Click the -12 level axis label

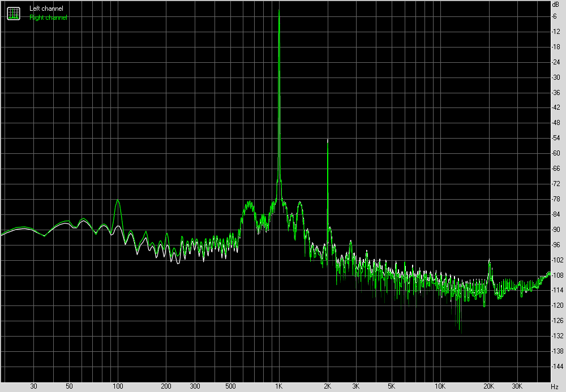pyautogui.click(x=555, y=31)
